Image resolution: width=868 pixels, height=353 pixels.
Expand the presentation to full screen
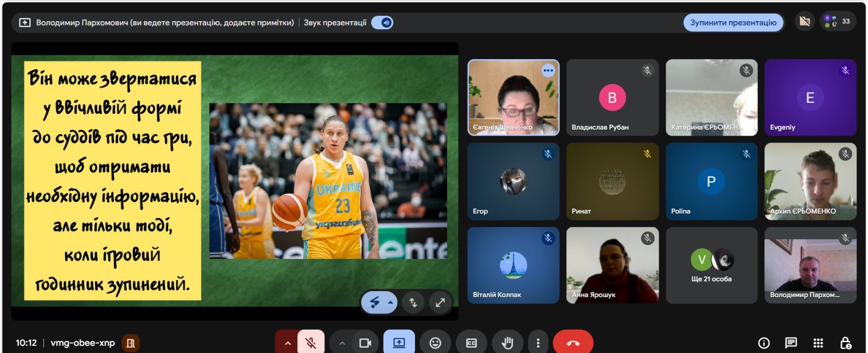[x=440, y=303]
